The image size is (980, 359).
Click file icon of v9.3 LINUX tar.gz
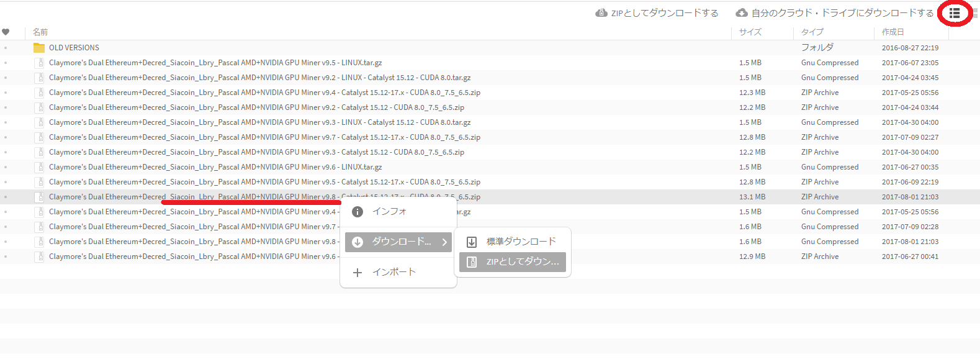(39, 122)
